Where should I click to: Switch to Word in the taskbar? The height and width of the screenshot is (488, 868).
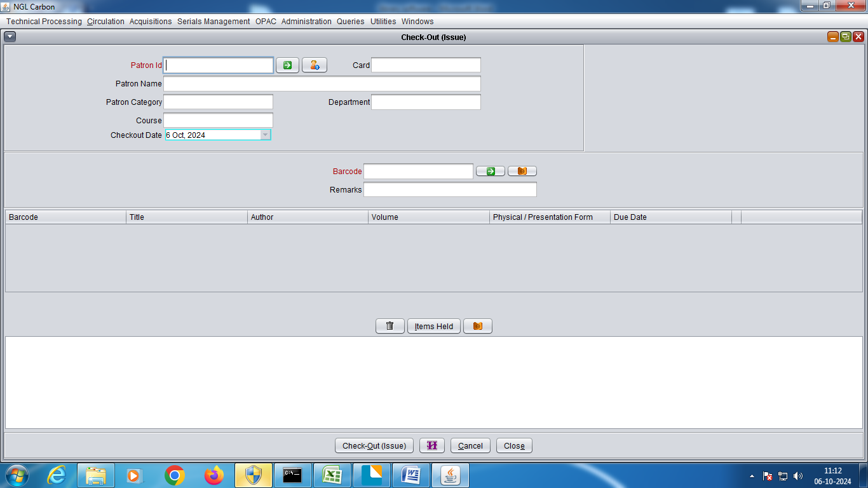click(x=411, y=475)
